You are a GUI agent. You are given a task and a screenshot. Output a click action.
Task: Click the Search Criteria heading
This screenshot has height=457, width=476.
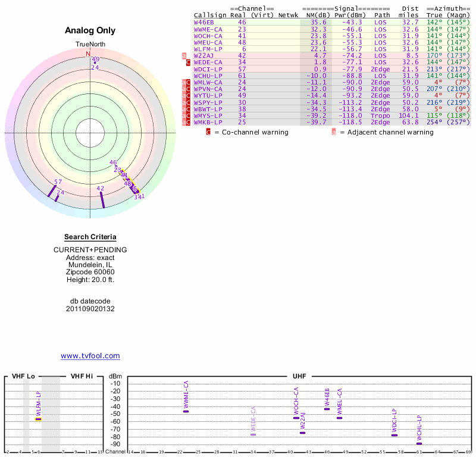click(x=90, y=237)
